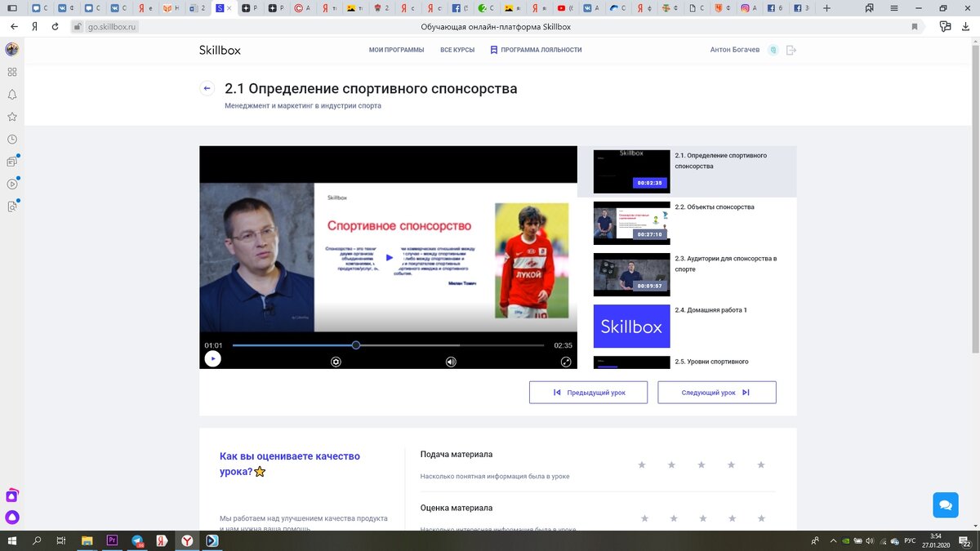
Task: Play the video with the round play button
Action: [212, 358]
